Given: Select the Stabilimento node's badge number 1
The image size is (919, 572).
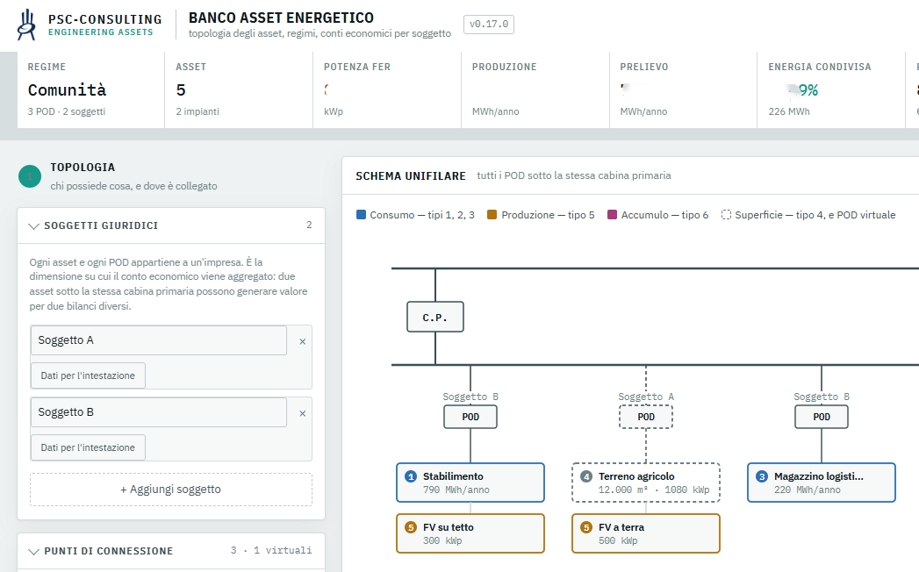Looking at the screenshot, I should click(x=411, y=476).
